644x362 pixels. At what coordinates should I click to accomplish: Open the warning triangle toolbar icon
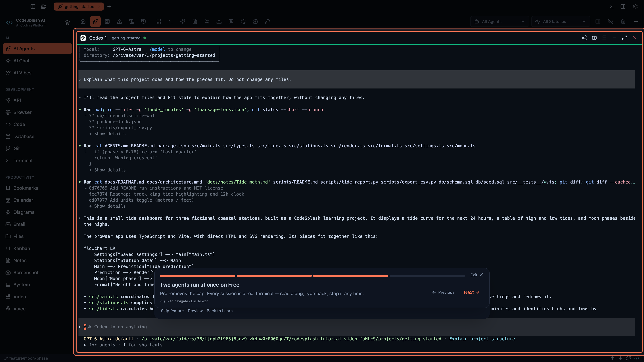(120, 21)
